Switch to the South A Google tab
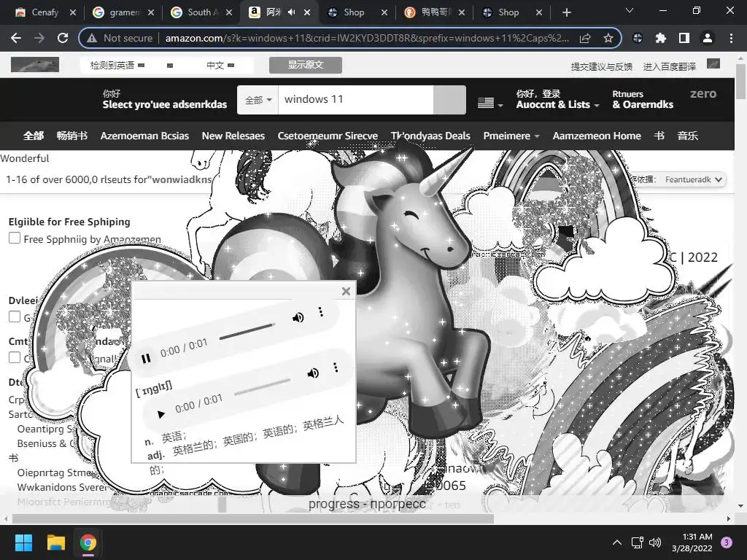Viewport: 747px width, 560px height. click(x=203, y=12)
